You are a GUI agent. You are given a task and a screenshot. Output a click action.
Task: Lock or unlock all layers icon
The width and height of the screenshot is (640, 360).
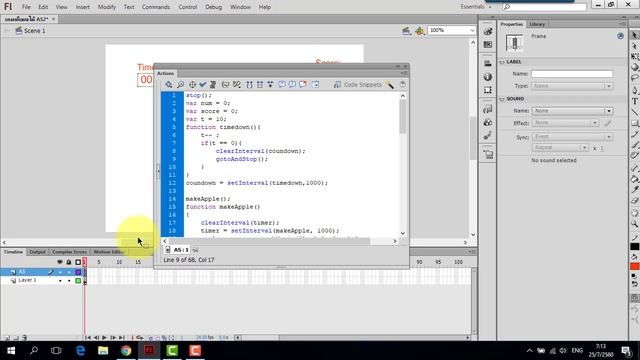pyautogui.click(x=69, y=262)
